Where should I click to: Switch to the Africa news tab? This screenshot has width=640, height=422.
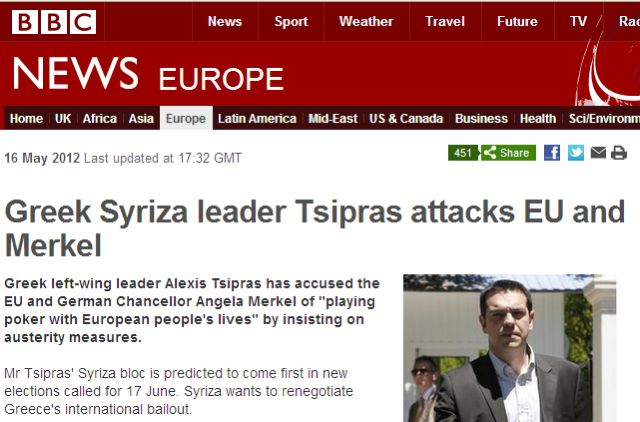coord(100,118)
